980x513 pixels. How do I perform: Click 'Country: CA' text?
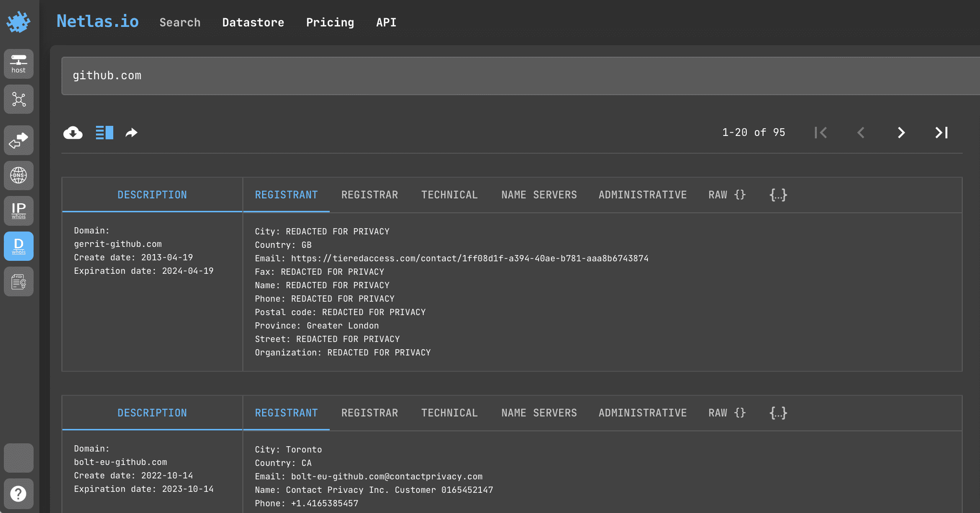(283, 463)
